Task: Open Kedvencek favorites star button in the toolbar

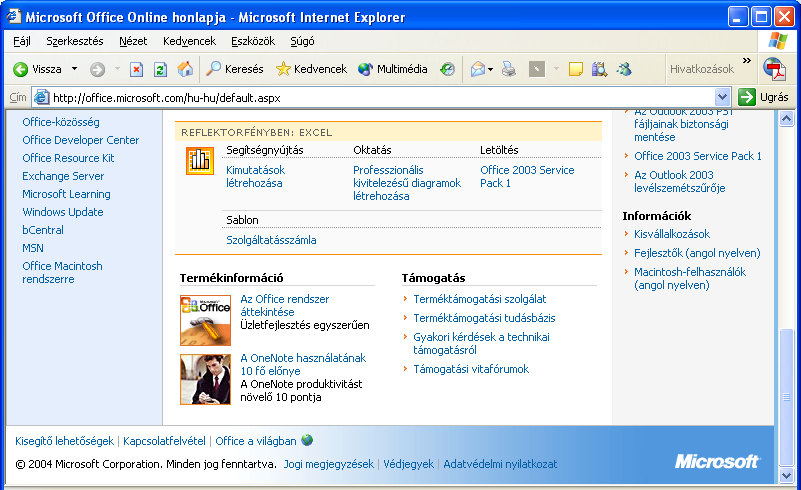Action: (311, 69)
